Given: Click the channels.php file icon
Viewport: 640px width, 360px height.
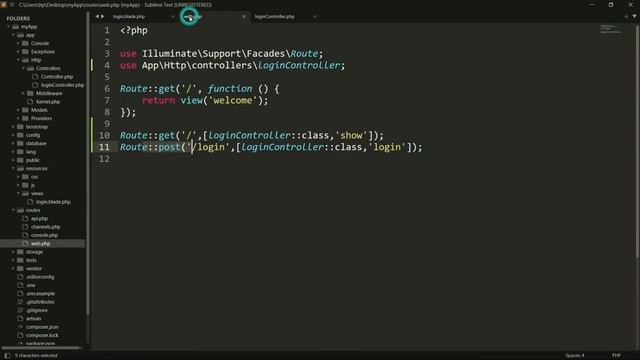Looking at the screenshot, I should (25, 227).
